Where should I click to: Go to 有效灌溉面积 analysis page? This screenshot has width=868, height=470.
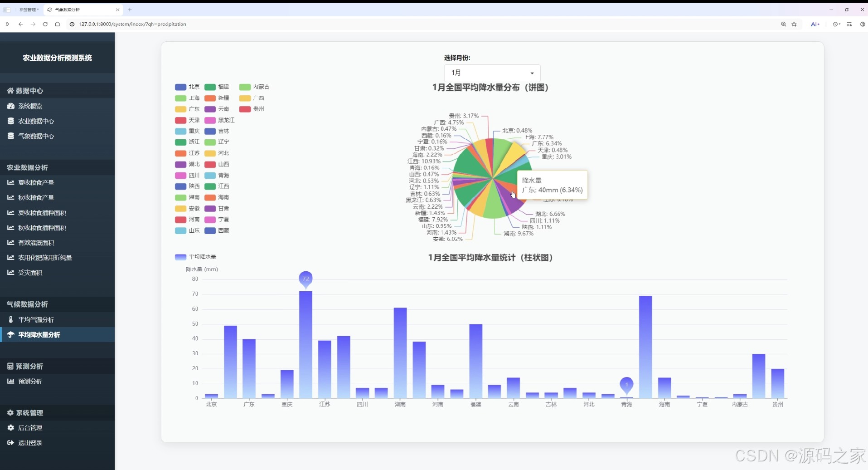click(x=36, y=243)
